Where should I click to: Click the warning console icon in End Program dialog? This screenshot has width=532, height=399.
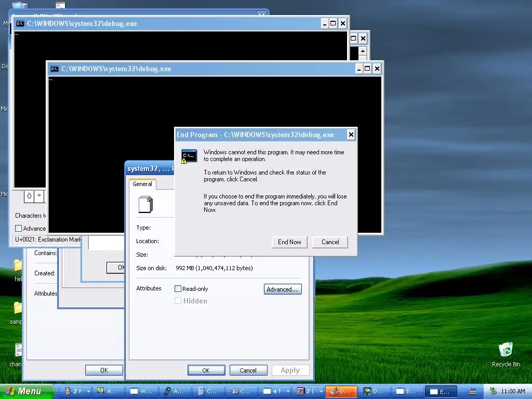point(189,156)
